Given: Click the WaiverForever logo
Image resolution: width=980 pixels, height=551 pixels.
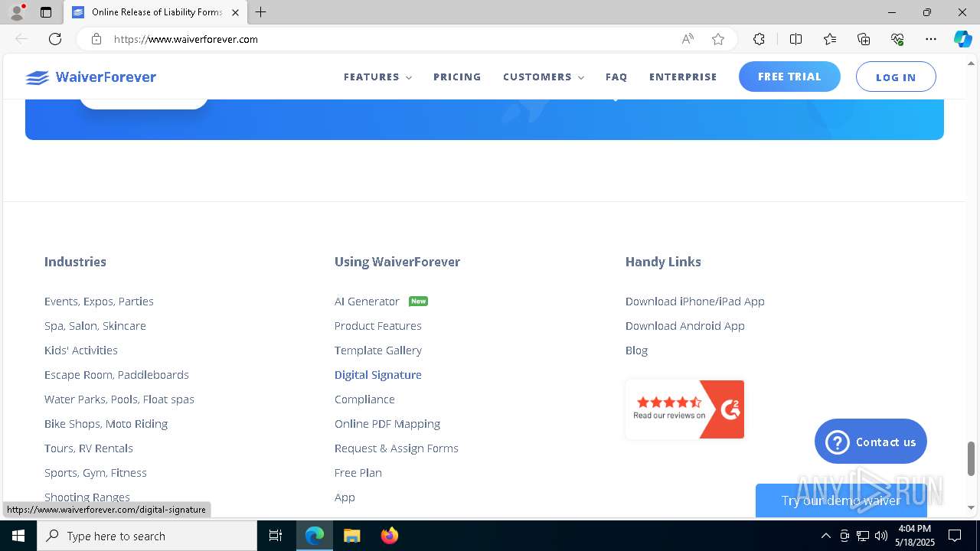Looking at the screenshot, I should (90, 77).
